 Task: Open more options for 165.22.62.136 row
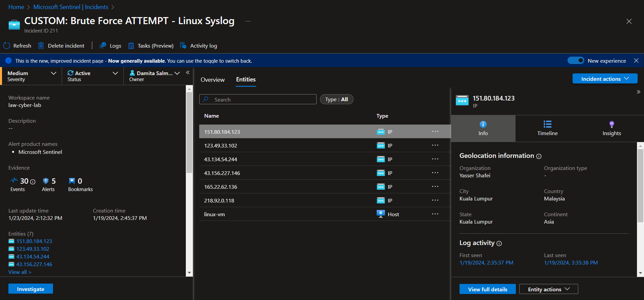(435, 186)
